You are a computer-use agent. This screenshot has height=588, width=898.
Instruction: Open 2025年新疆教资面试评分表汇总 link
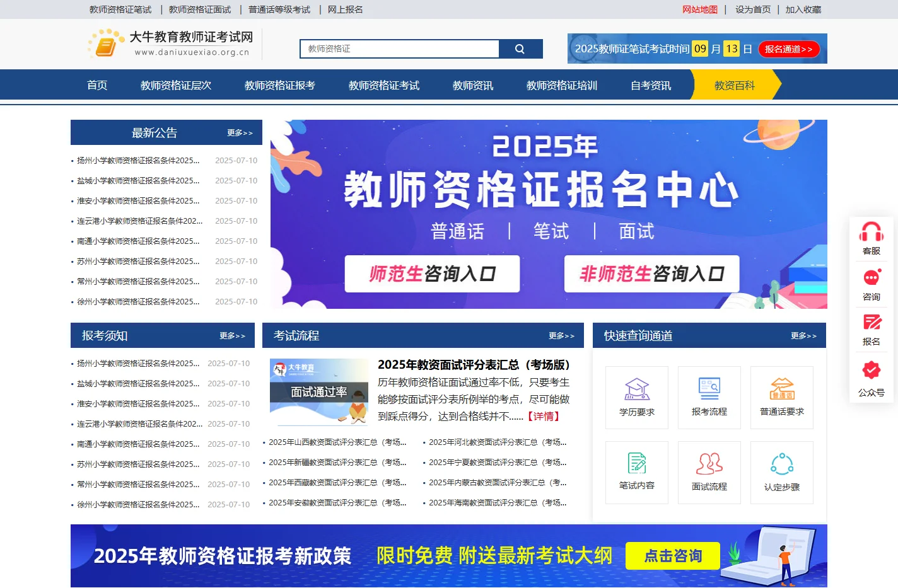click(x=337, y=463)
